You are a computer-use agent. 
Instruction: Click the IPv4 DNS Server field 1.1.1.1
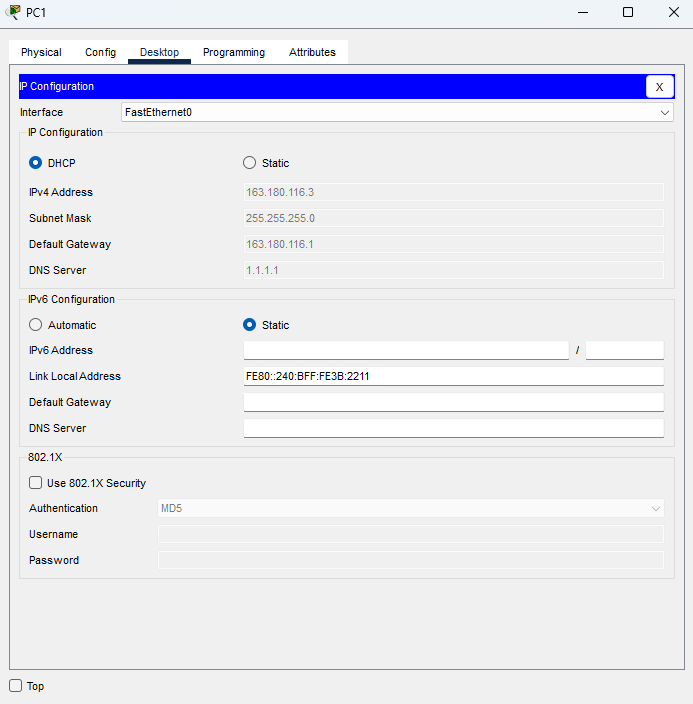454,270
